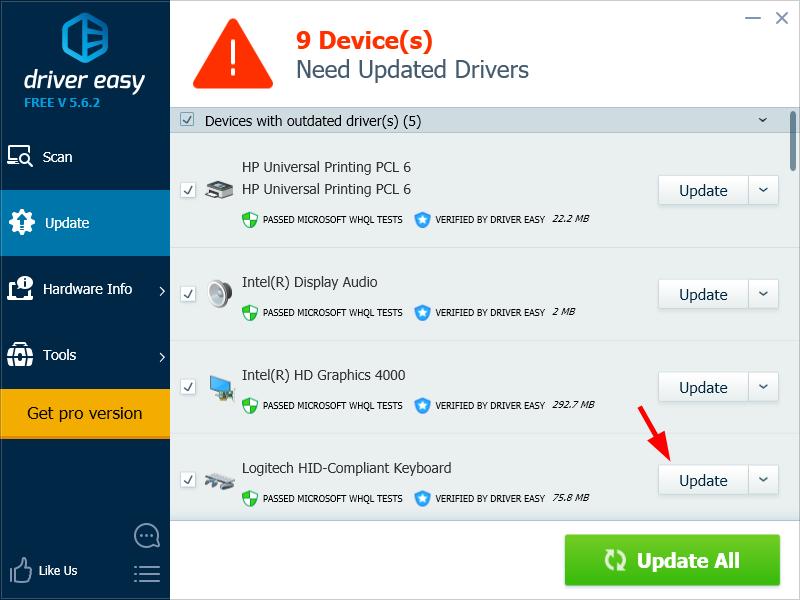Open the Hardware Info section
The height and width of the screenshot is (600, 800).
(85, 289)
